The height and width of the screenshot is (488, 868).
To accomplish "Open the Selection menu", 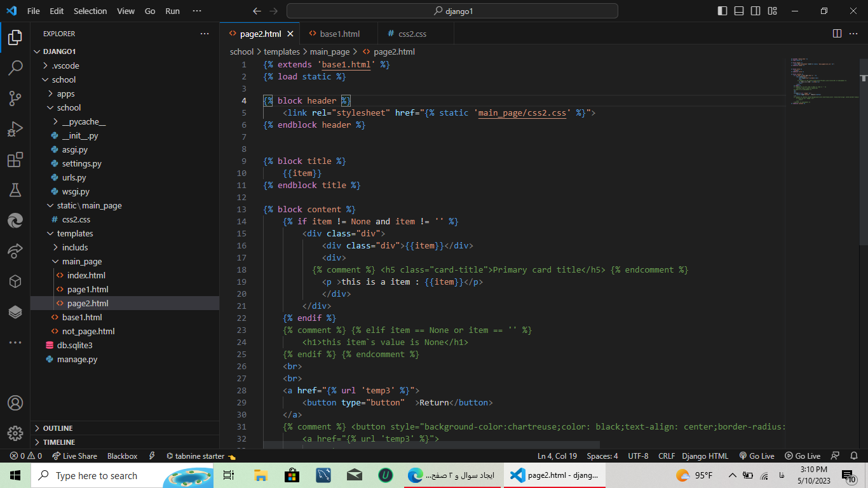I will tap(90, 11).
